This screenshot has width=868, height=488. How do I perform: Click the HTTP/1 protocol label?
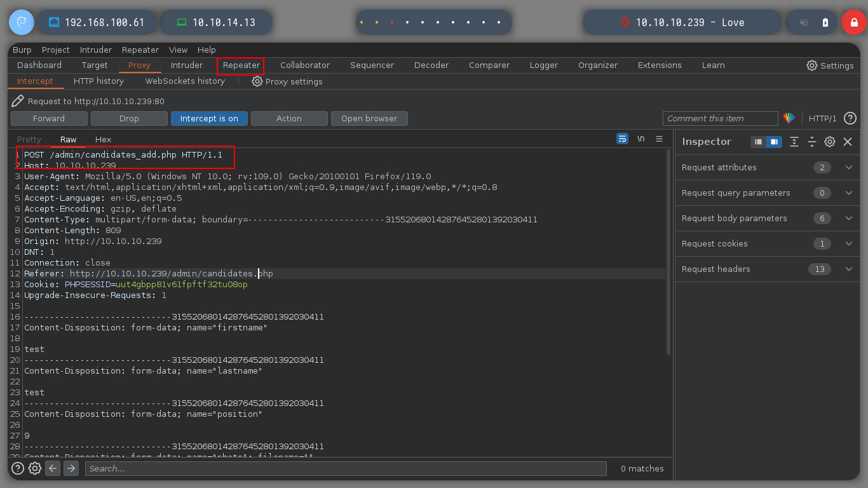pyautogui.click(x=822, y=118)
